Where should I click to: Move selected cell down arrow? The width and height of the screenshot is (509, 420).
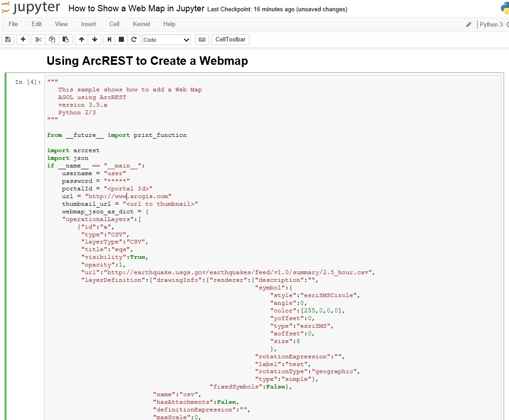[95, 40]
